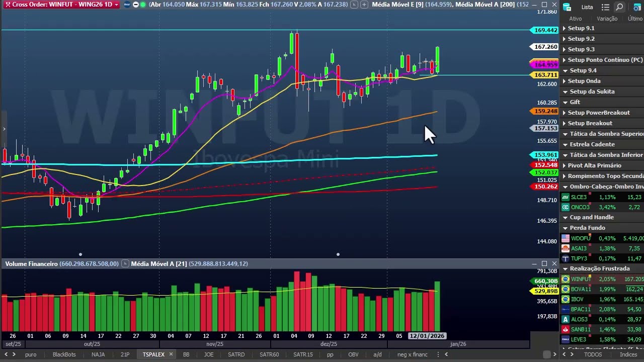This screenshot has width=644, height=362.
Task: Collapse the Setup da Sukita group
Action: [565, 92]
